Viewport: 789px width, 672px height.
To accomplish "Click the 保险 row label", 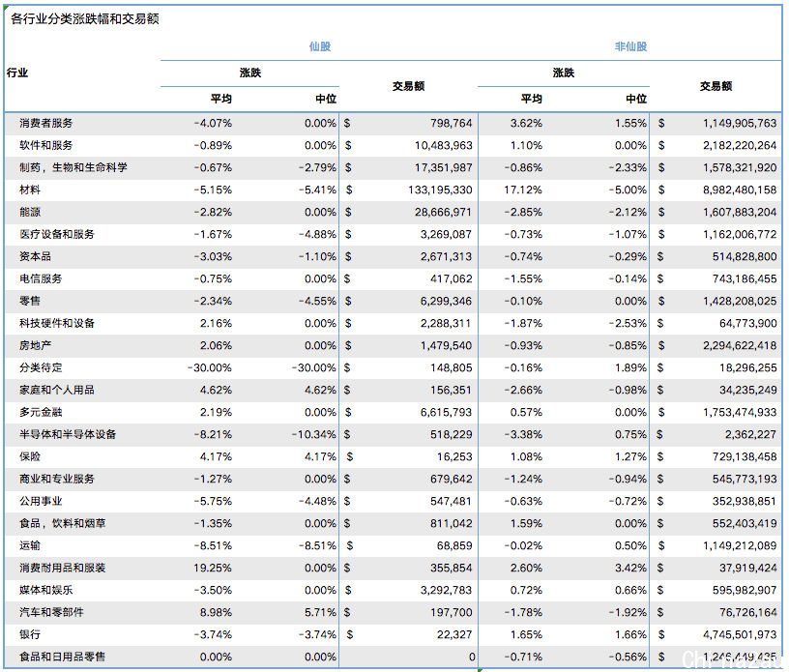I will [30, 456].
